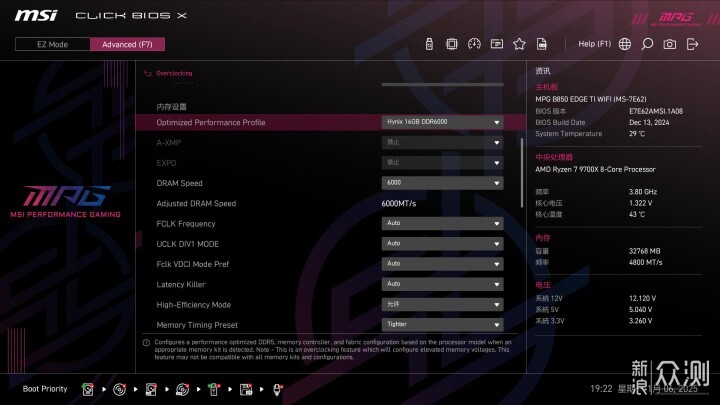Click the 5.040 V system voltage value

coord(641,309)
